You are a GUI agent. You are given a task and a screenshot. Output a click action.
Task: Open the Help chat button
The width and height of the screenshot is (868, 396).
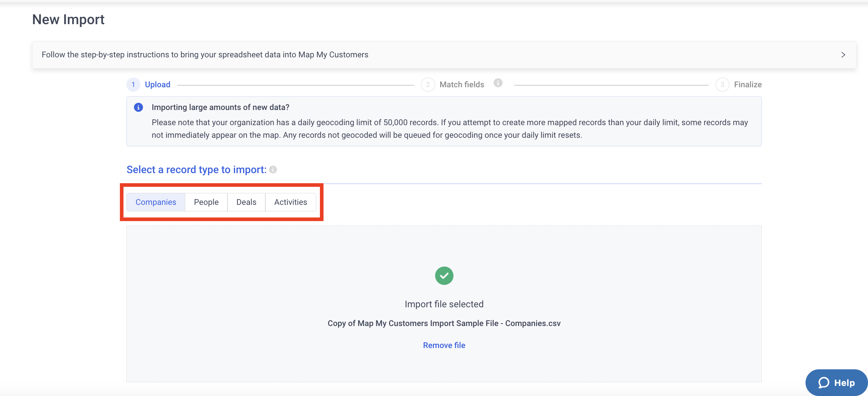(837, 383)
